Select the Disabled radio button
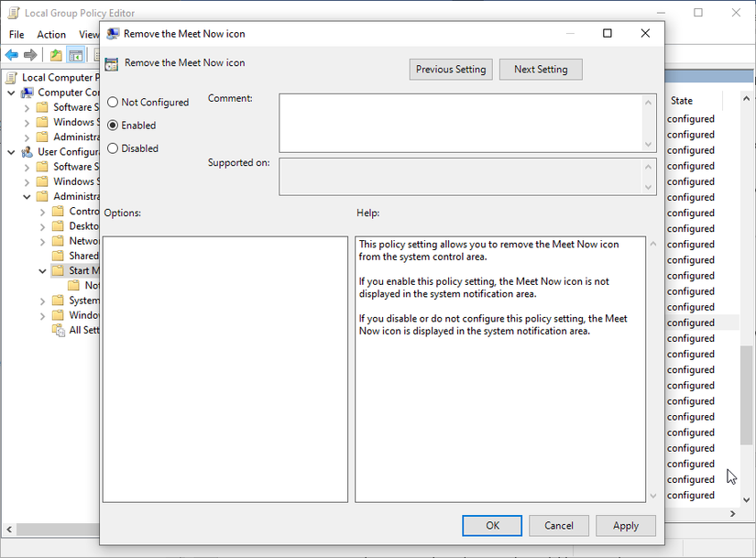Screen dimensions: 756x558 [112, 148]
